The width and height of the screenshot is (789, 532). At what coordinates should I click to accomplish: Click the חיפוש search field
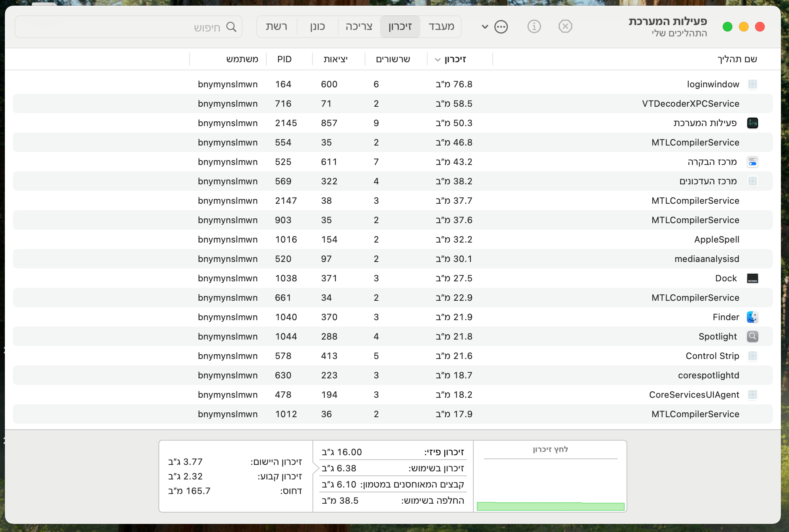click(129, 27)
